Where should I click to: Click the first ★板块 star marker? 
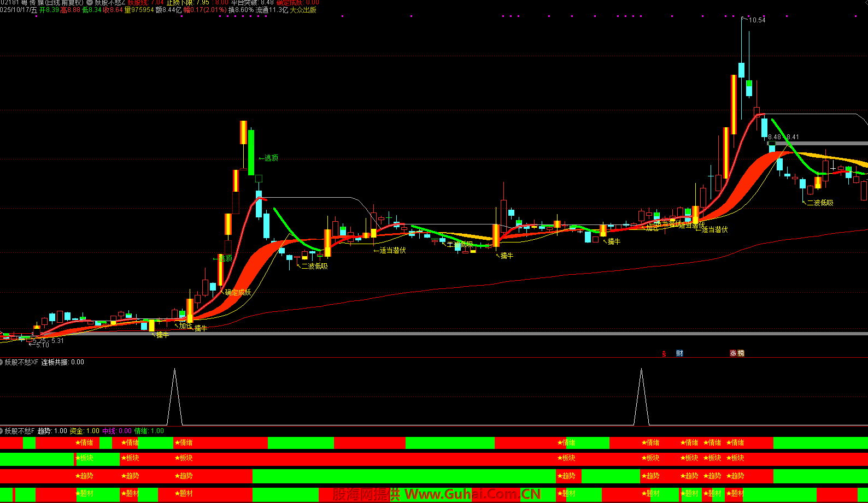point(84,458)
